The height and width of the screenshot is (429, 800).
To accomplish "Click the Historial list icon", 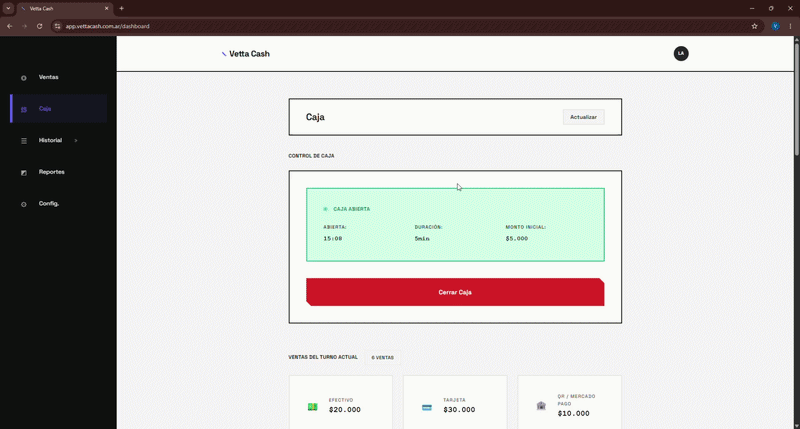I will pos(23,141).
